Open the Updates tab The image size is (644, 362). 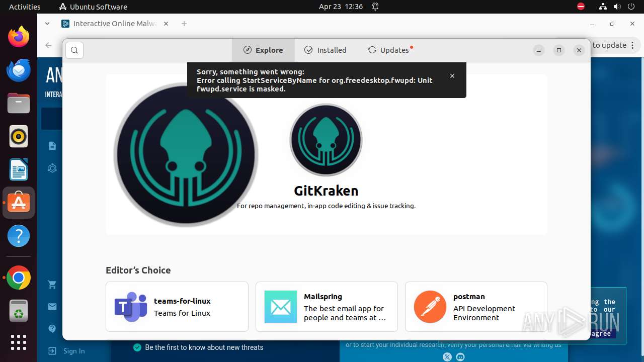[x=390, y=50]
